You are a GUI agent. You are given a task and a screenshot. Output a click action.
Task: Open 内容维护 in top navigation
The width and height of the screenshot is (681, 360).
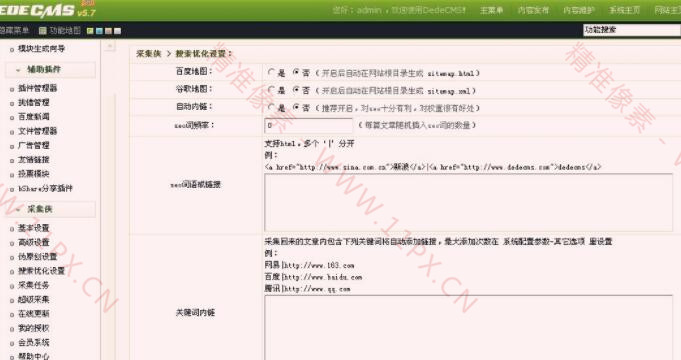579,10
